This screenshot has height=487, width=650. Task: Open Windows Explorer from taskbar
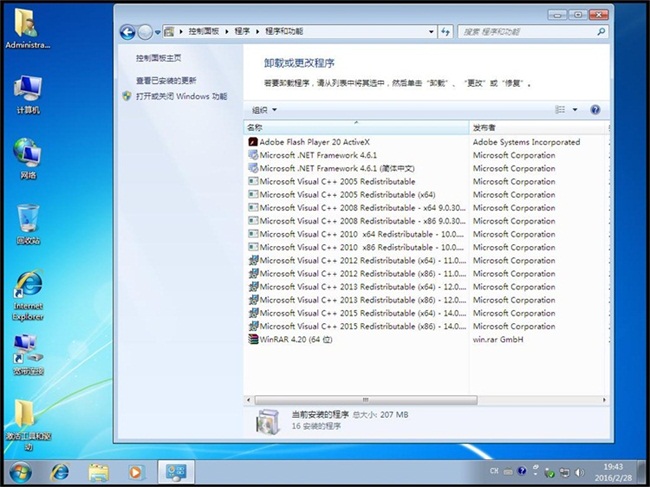(x=98, y=472)
